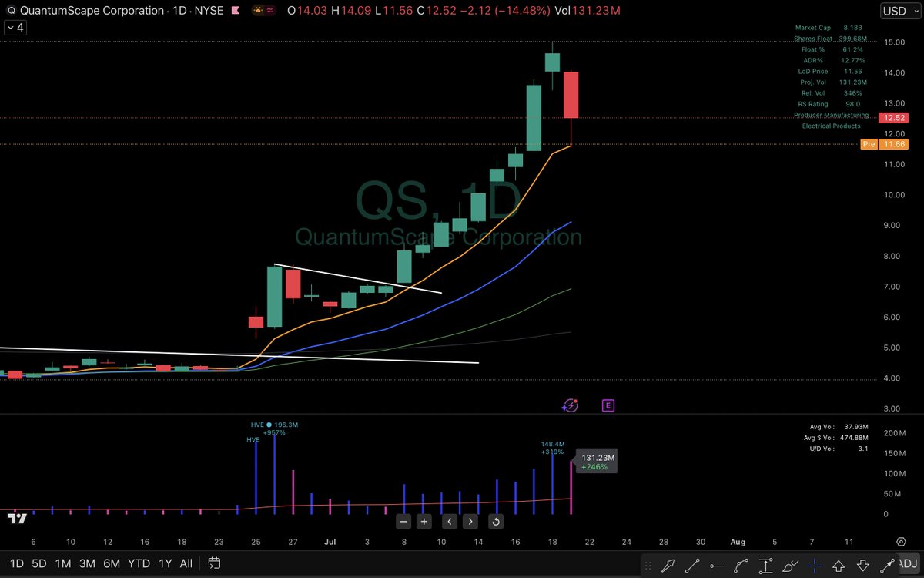
Task: Switch to the 1Y time range
Action: (165, 563)
